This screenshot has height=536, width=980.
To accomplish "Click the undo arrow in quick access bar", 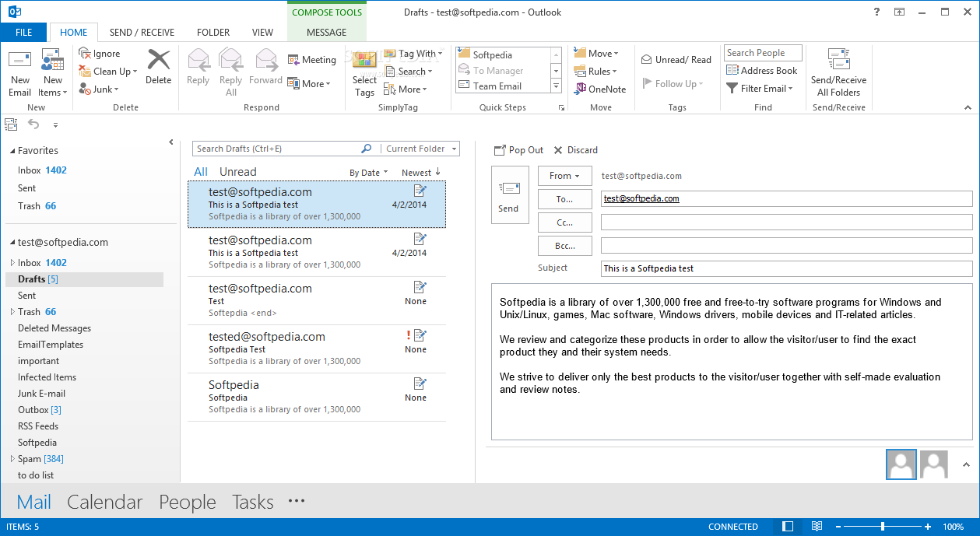I will tap(33, 124).
